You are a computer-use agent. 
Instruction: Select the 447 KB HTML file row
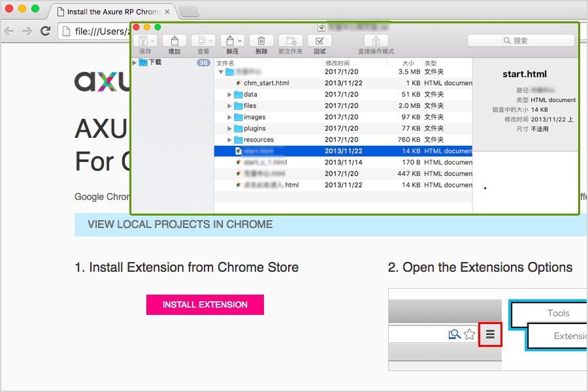[343, 173]
